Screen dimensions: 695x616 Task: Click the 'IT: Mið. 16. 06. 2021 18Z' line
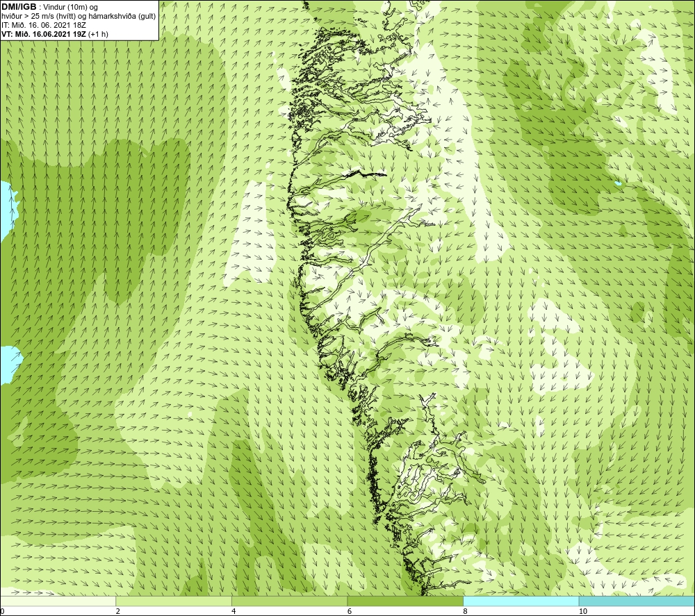44,25
